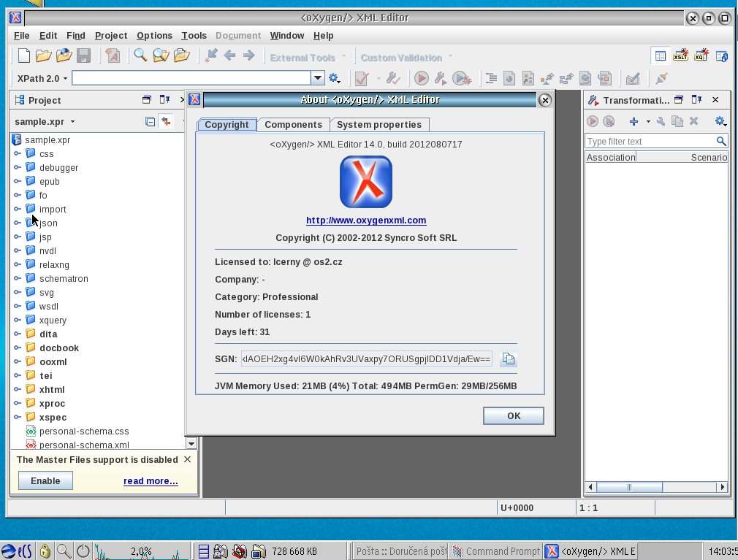Switch to the Database perspective icon
Viewport: 738px width, 560px height.
(x=721, y=56)
